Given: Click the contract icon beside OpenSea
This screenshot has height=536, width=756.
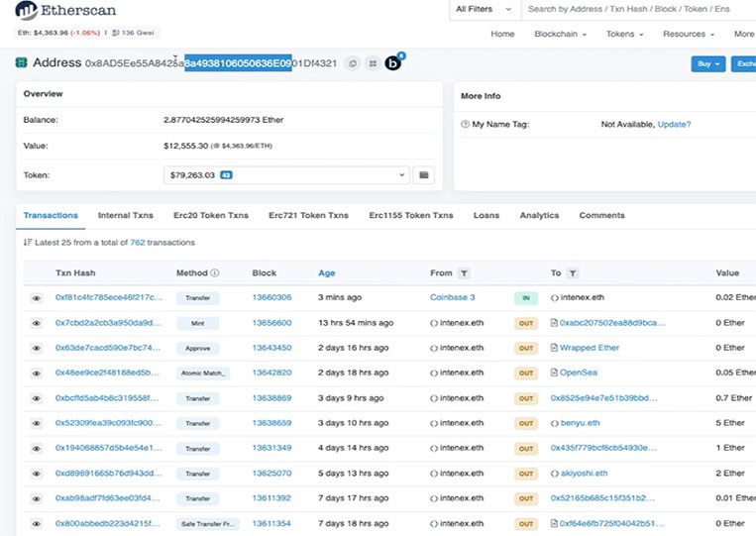Looking at the screenshot, I should tap(554, 373).
